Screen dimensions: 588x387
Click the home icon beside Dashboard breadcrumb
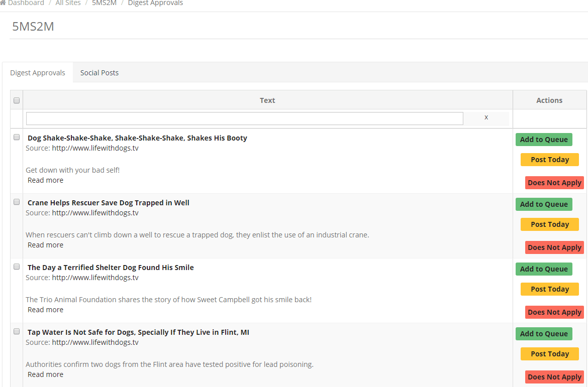3,3
